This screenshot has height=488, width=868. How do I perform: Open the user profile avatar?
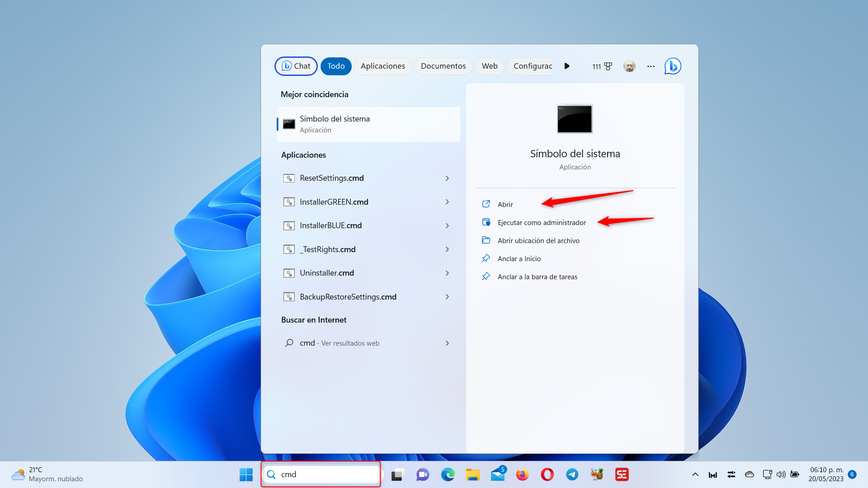coord(629,66)
